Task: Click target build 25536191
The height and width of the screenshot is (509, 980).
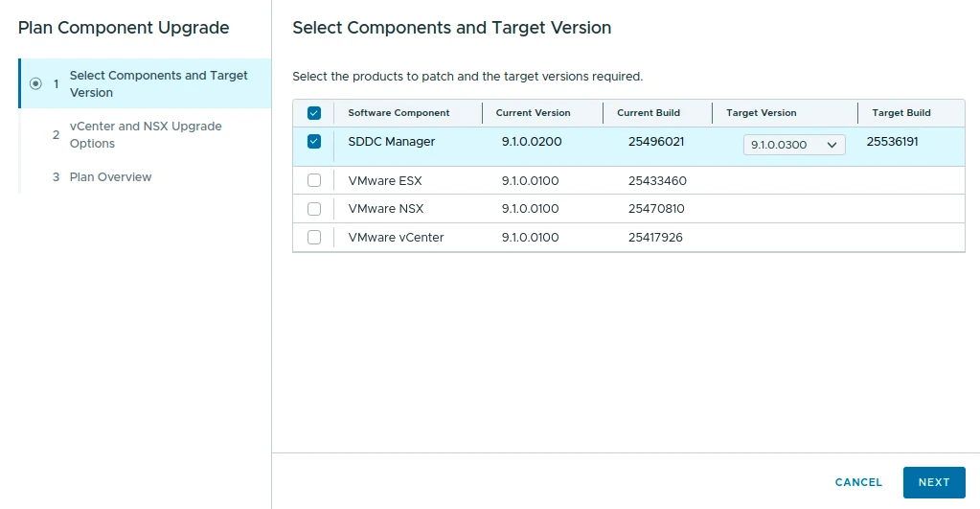Action: (893, 142)
